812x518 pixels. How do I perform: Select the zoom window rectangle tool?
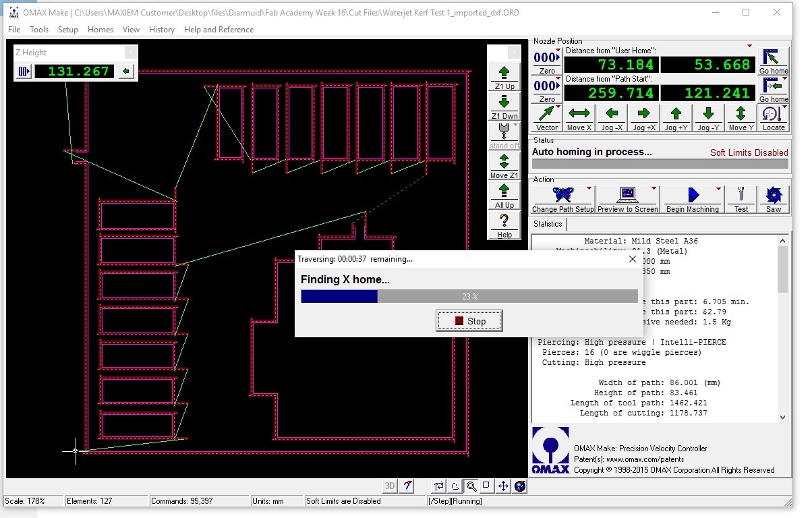486,486
